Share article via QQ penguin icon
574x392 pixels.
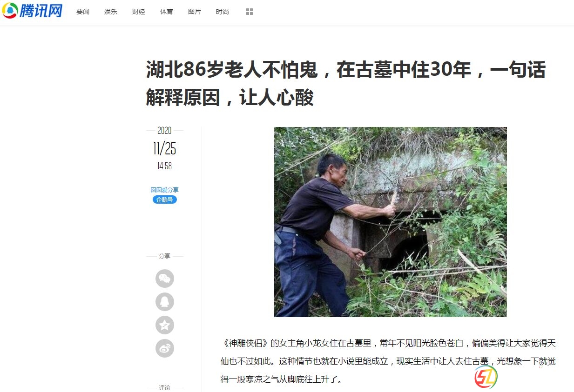[164, 302]
